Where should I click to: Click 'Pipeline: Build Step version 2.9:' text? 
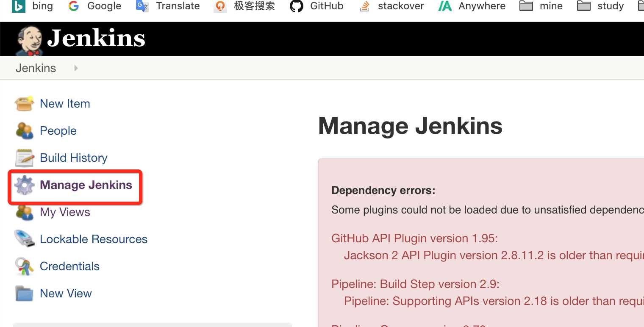415,284
